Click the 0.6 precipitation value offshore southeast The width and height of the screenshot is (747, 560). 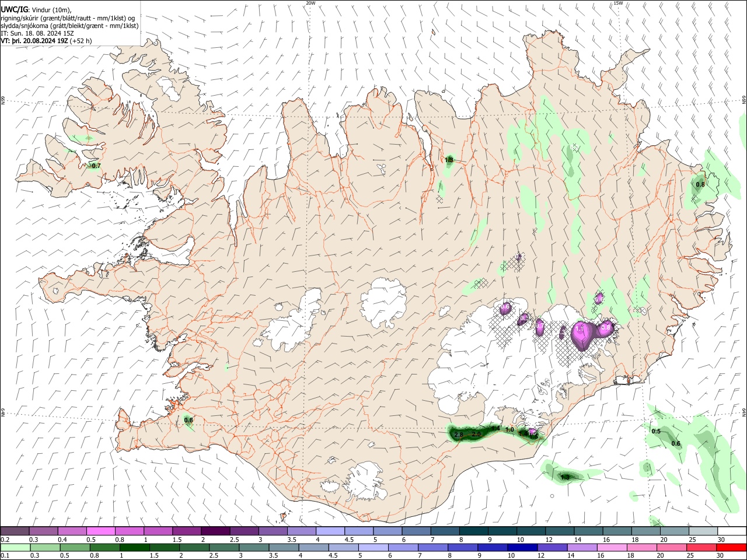tap(676, 443)
